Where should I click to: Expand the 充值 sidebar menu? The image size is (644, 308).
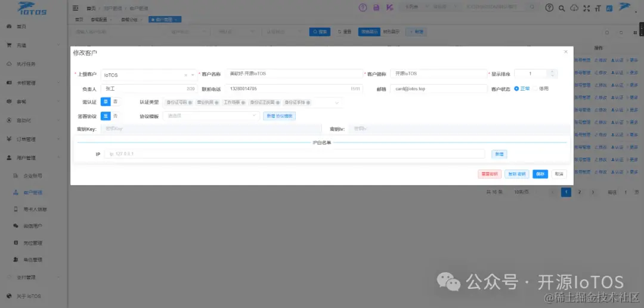pyautogui.click(x=33, y=45)
